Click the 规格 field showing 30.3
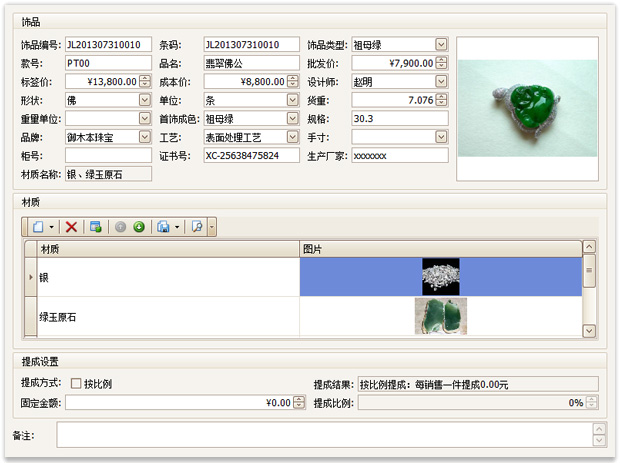Viewport: 620px width, 463px height. (400, 118)
